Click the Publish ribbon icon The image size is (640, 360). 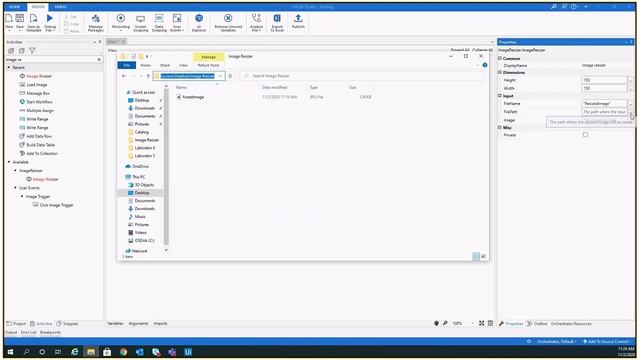pos(298,18)
